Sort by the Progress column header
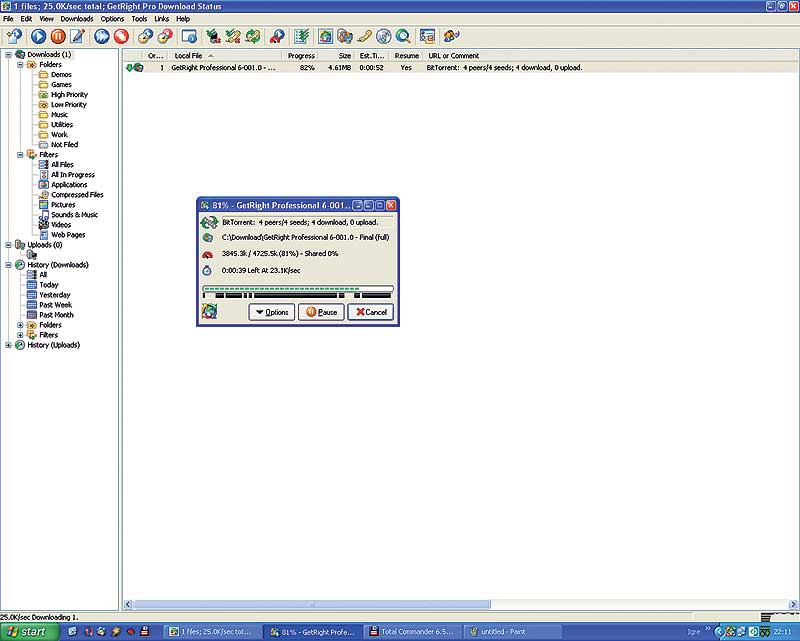Screen dimensions: 800x641 (301, 56)
